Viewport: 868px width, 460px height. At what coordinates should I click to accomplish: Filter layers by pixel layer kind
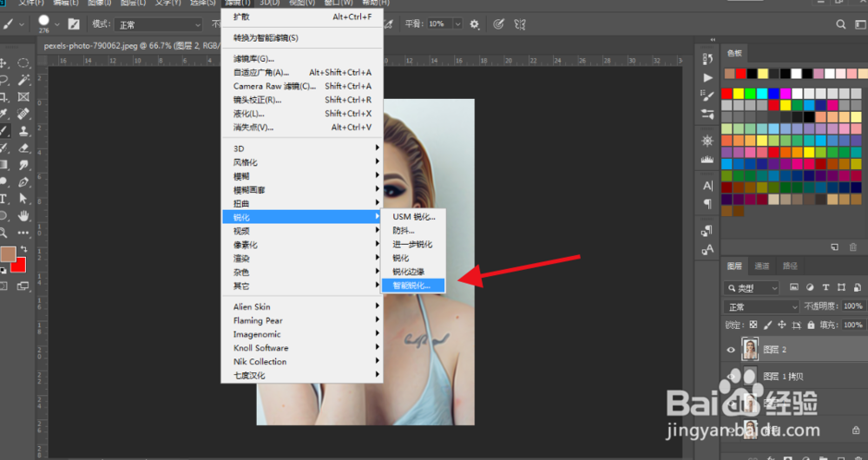[x=794, y=287]
